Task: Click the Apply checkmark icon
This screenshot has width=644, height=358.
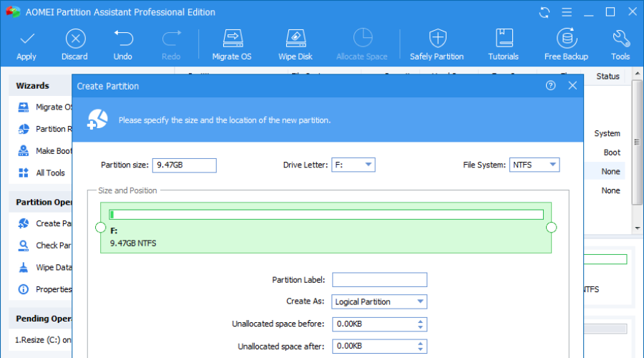Action: (x=26, y=39)
